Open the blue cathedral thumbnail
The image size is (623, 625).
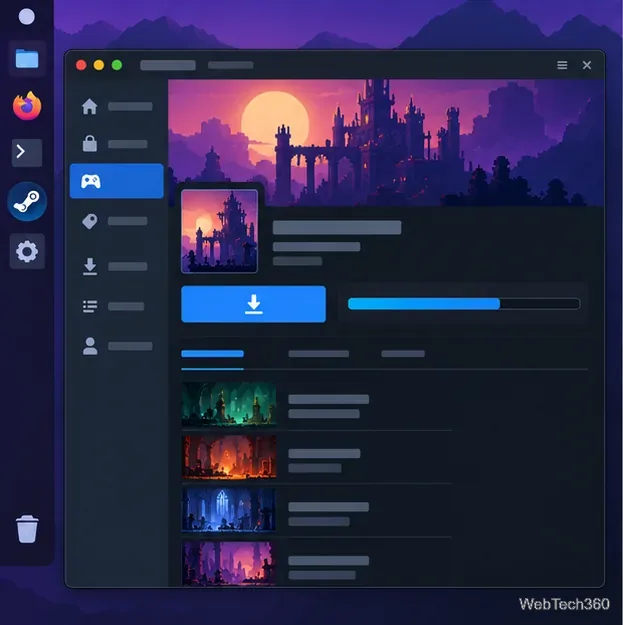[x=229, y=510]
